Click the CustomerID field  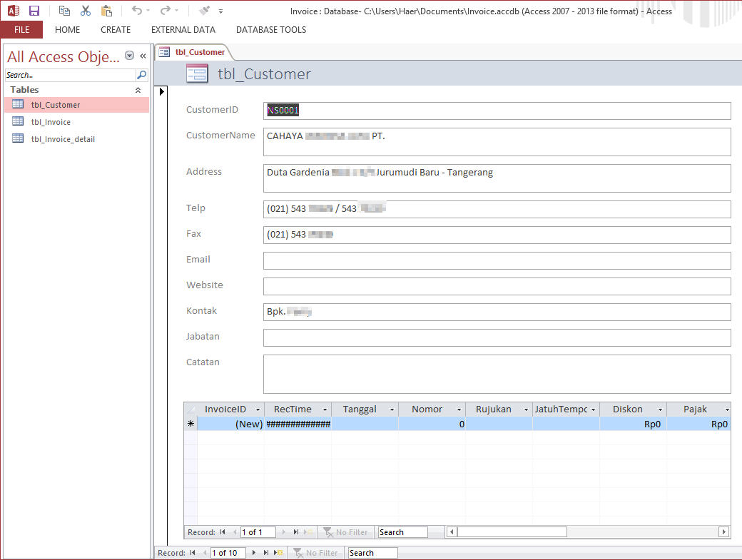497,111
